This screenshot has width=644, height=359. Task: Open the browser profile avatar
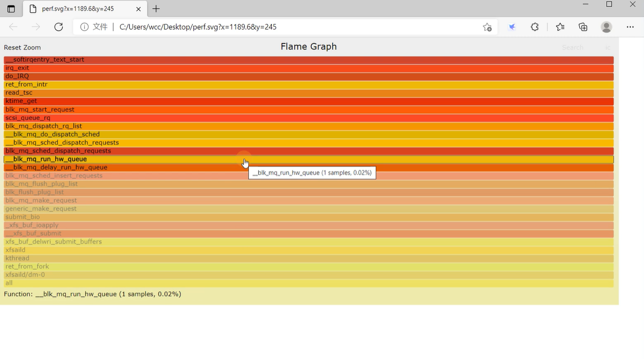[606, 27]
